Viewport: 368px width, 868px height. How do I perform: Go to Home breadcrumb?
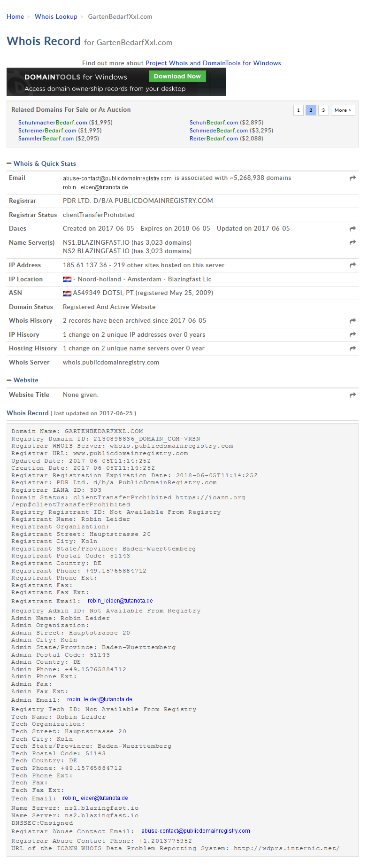(x=15, y=16)
